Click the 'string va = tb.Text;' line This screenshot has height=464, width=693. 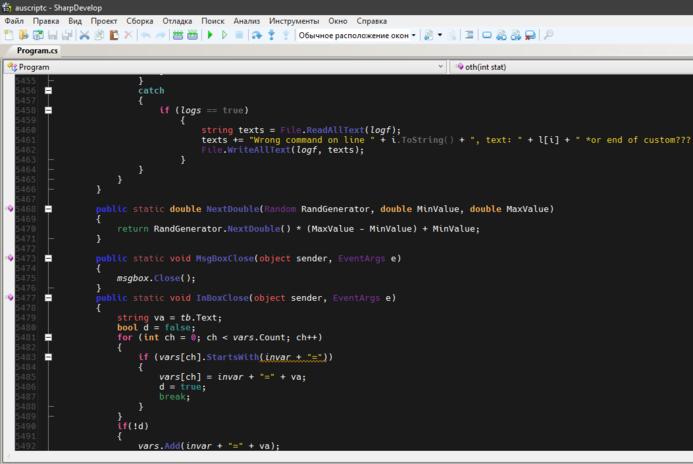click(x=169, y=318)
